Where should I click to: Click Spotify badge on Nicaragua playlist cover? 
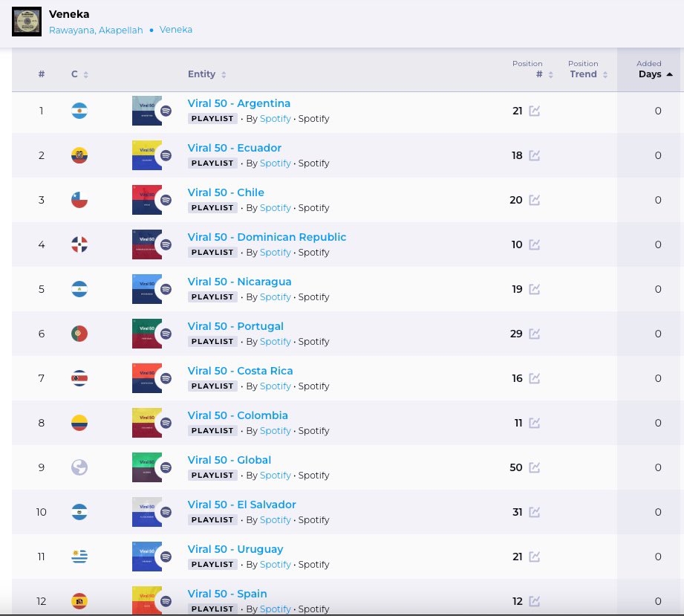pos(166,289)
